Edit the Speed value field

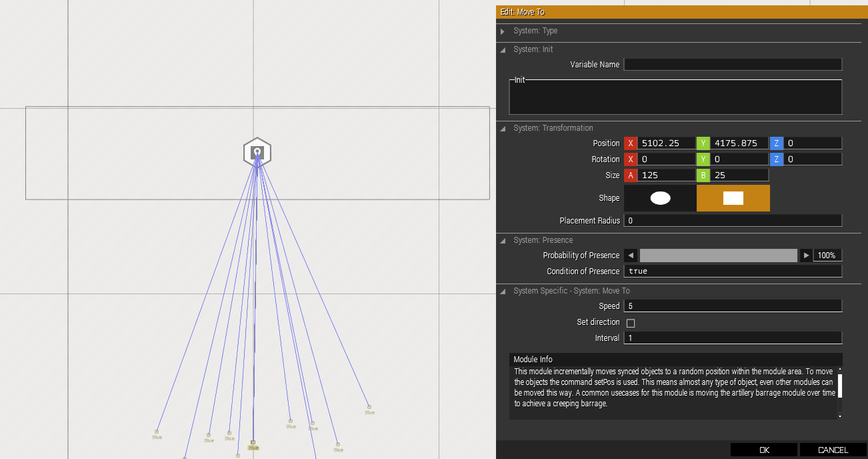point(733,306)
